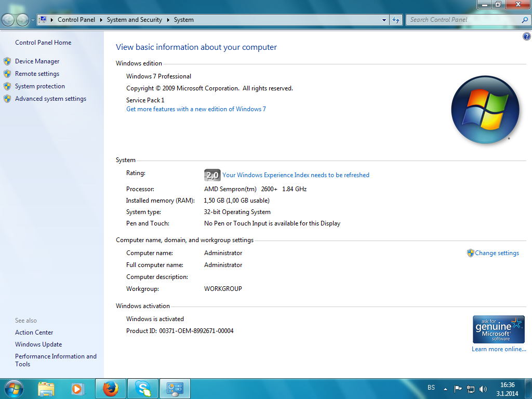Click the Windows 7 Professional edition text
532x399 pixels.
click(159, 76)
